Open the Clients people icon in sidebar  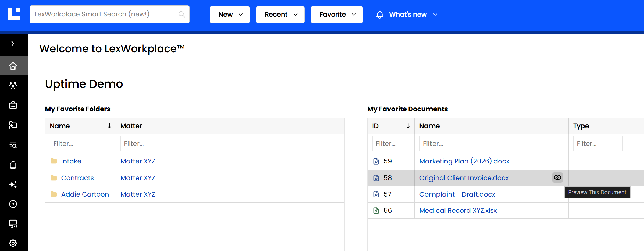(13, 85)
